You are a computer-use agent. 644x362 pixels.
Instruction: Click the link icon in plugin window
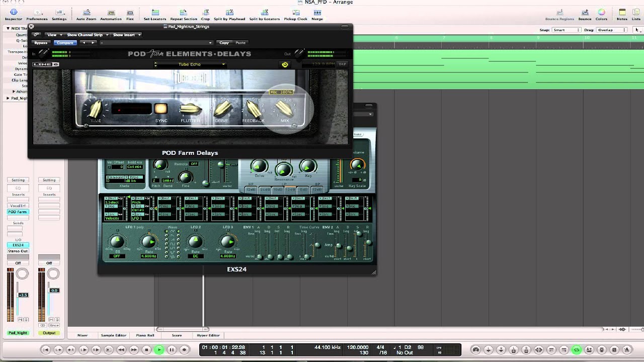pyautogui.click(x=36, y=35)
